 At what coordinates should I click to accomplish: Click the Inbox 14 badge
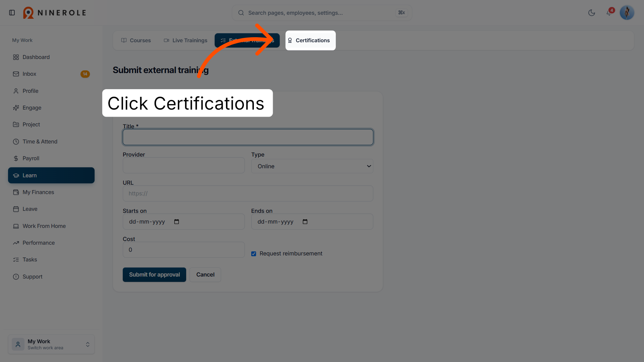click(x=85, y=74)
